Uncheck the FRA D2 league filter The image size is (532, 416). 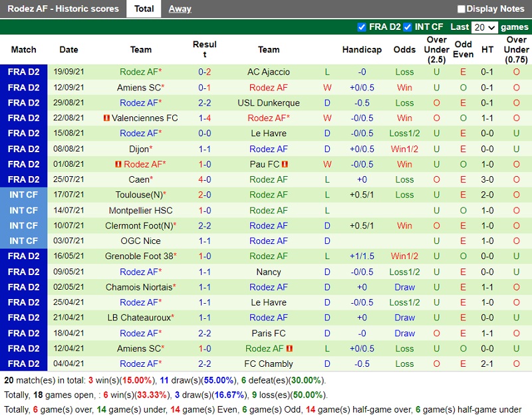tap(362, 27)
